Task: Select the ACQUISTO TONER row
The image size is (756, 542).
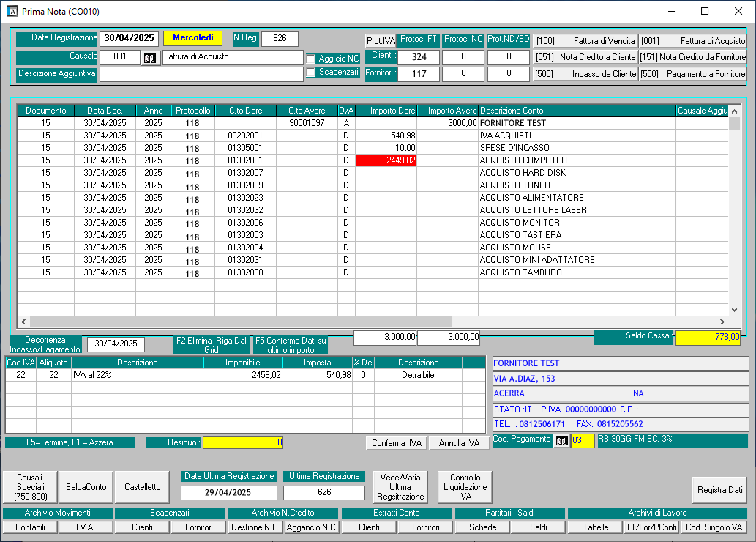Action: click(x=373, y=185)
